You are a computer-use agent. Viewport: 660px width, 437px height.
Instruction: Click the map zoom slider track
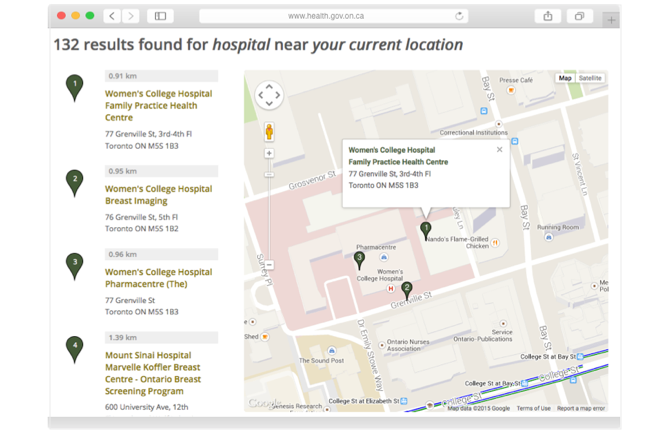[x=269, y=210]
